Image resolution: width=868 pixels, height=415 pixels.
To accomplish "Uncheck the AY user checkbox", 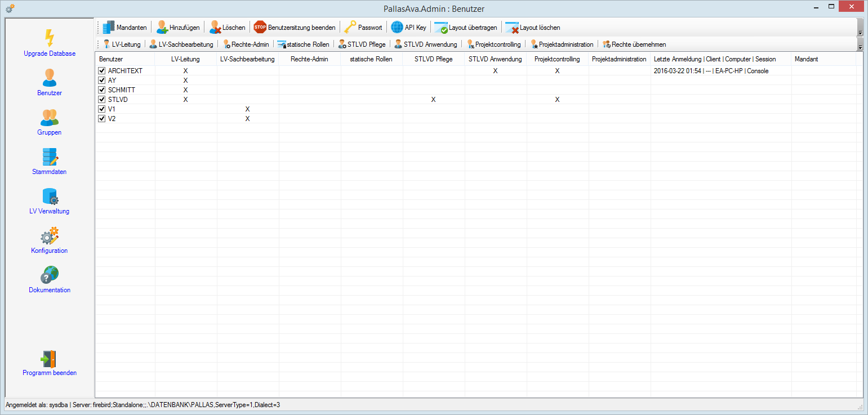I will (x=102, y=81).
